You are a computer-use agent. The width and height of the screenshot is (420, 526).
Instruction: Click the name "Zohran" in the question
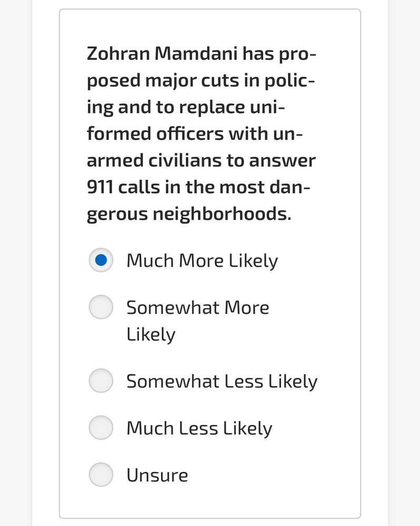coord(118,54)
